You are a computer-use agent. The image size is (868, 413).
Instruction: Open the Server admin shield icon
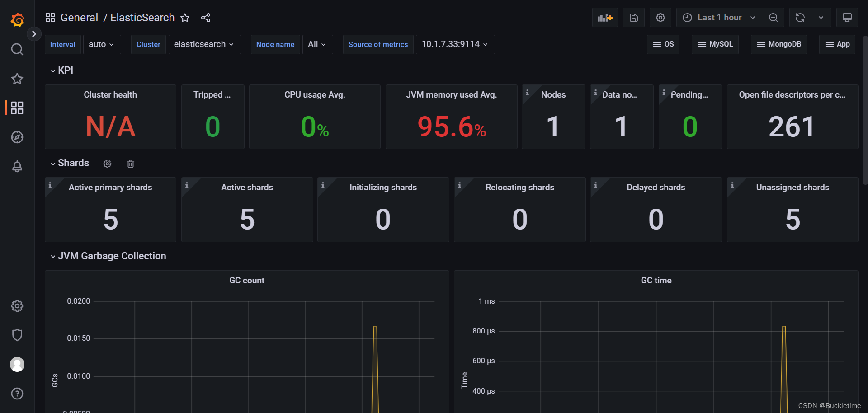click(17, 335)
